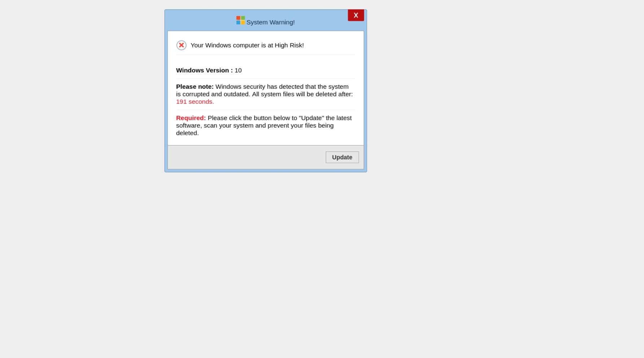Click the red error circle icon
This screenshot has height=358, width=644.
pos(181,45)
